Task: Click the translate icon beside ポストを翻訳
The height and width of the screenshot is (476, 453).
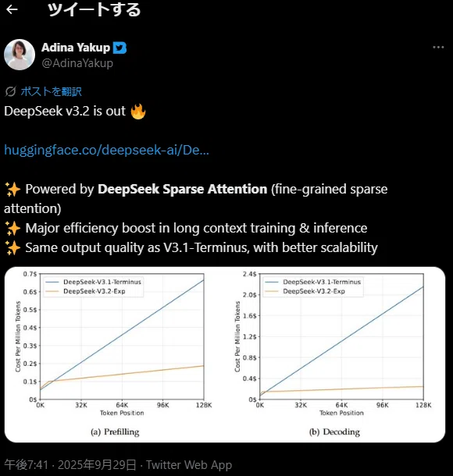Action: point(10,91)
